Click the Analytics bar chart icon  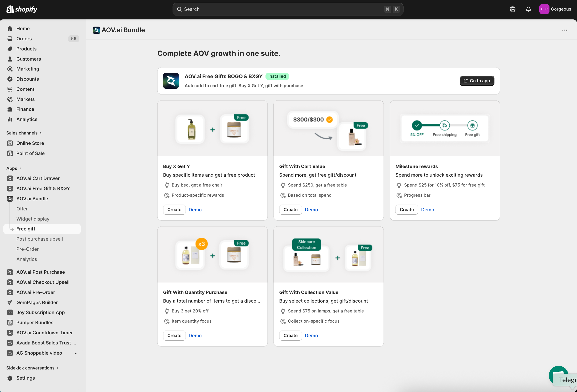pos(10,119)
